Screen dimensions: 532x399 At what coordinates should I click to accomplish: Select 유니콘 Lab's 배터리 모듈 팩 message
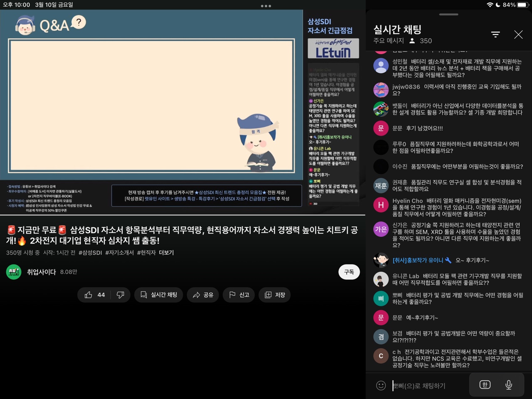[x=457, y=279]
